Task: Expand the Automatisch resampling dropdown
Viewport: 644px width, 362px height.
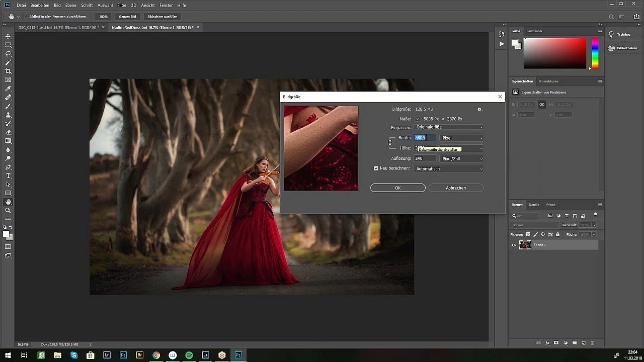Action: pos(448,169)
